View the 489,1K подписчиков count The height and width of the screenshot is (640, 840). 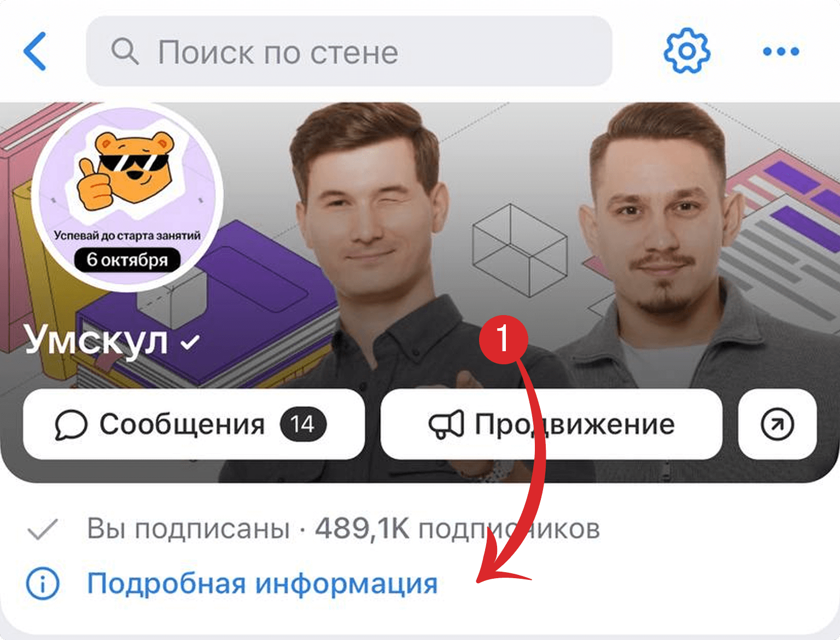tap(457, 529)
